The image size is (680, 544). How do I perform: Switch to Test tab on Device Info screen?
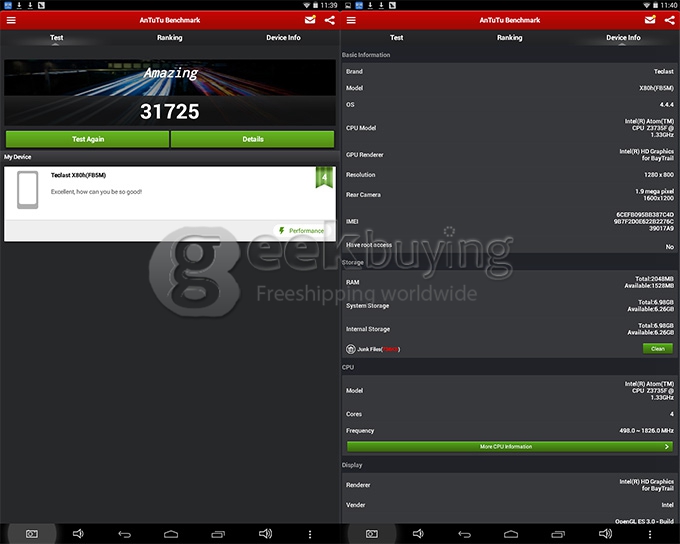pos(396,38)
